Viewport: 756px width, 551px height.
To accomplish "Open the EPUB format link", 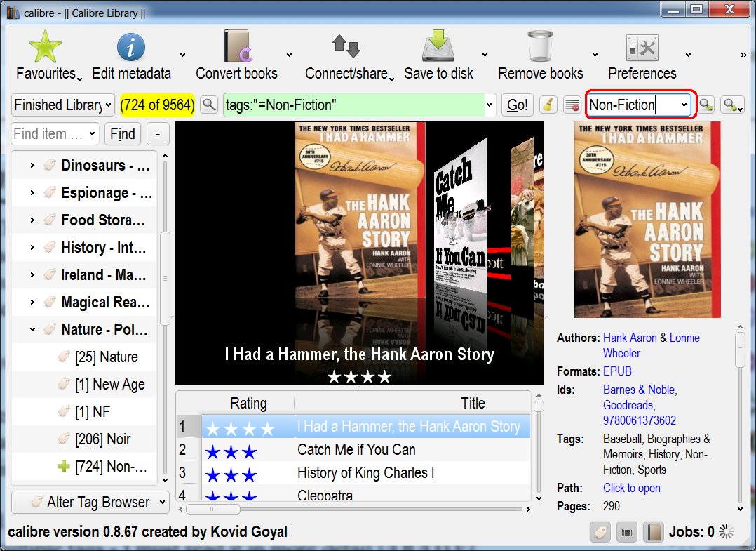I will point(617,371).
